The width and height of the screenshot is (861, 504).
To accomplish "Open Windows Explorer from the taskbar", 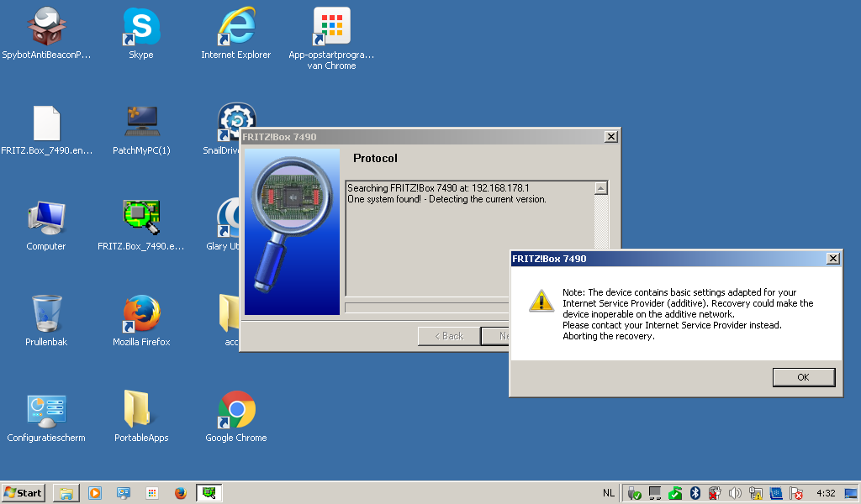I will point(66,493).
